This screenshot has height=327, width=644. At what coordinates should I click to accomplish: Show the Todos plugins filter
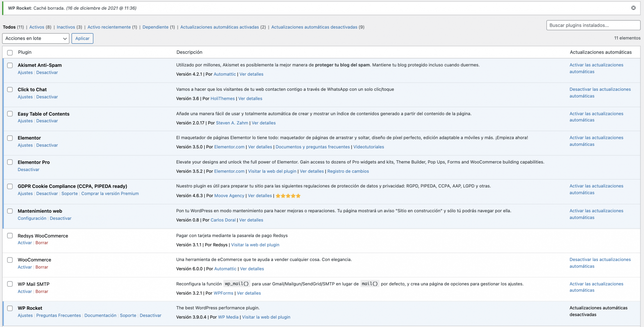pos(9,27)
